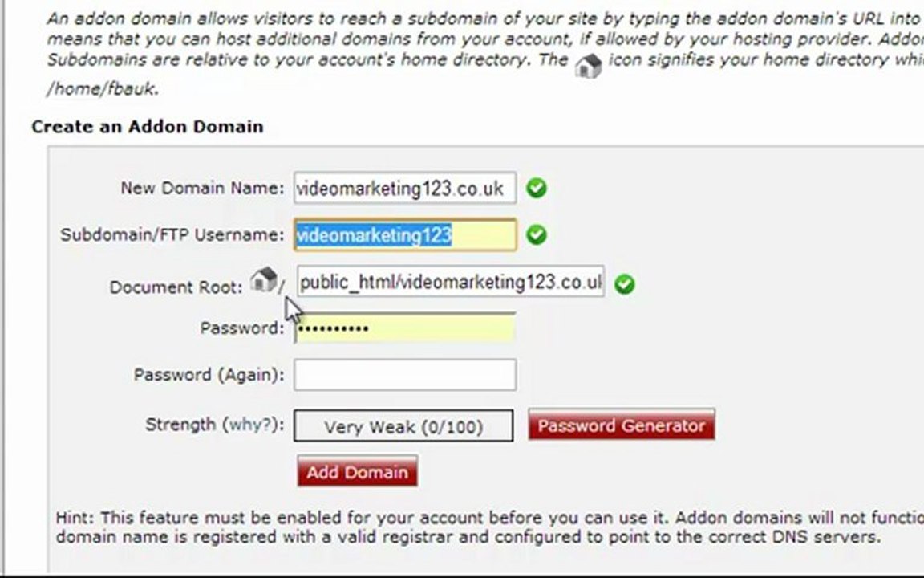Open the Password Generator
Image resolution: width=924 pixels, height=578 pixels.
pyautogui.click(x=622, y=425)
